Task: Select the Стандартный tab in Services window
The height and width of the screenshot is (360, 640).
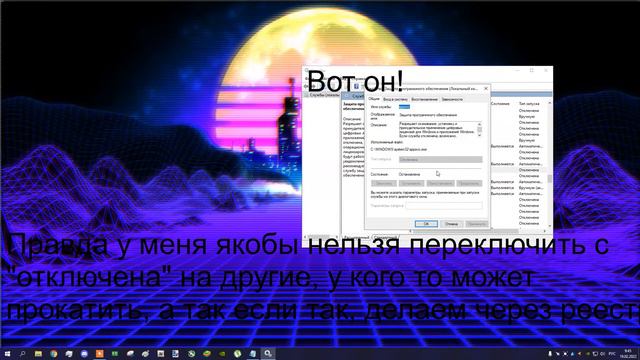Action: tap(385, 237)
